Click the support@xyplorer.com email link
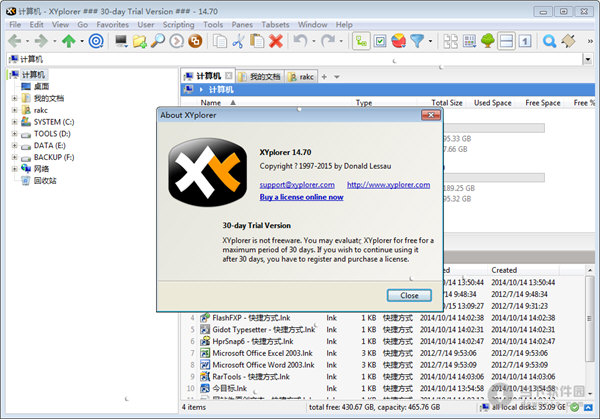The height and width of the screenshot is (419, 600). [x=297, y=185]
